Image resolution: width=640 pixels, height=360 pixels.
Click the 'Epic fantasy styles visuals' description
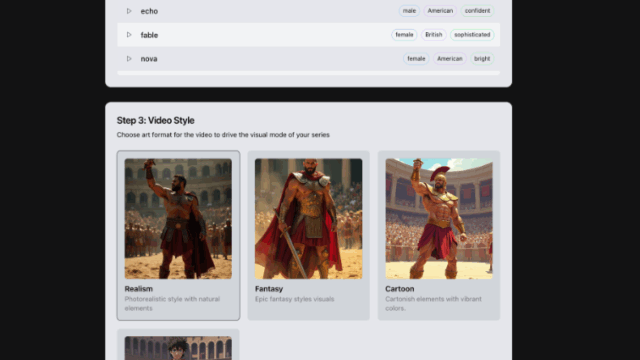click(x=294, y=299)
